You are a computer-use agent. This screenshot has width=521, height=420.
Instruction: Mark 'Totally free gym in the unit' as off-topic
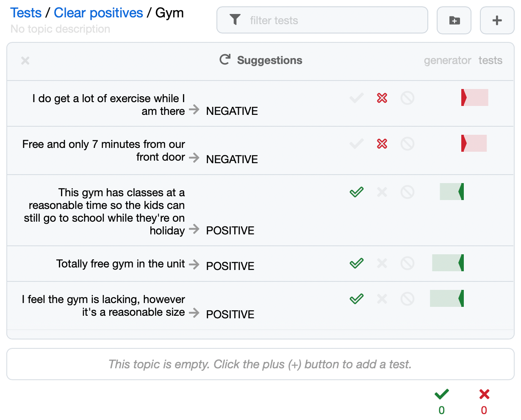pos(407,264)
